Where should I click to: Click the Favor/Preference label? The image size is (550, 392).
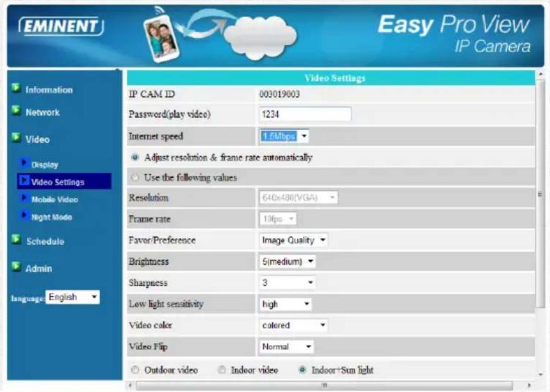pos(162,240)
